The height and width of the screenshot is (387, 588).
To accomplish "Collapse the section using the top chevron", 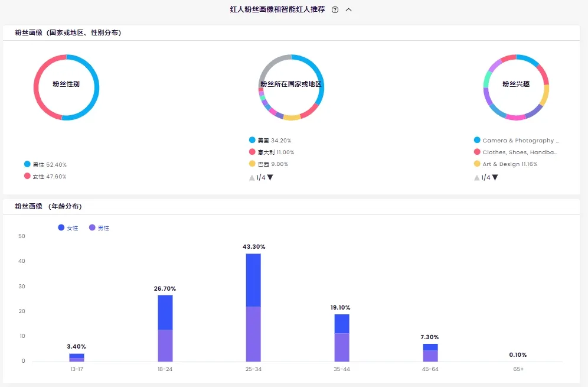I will point(348,10).
